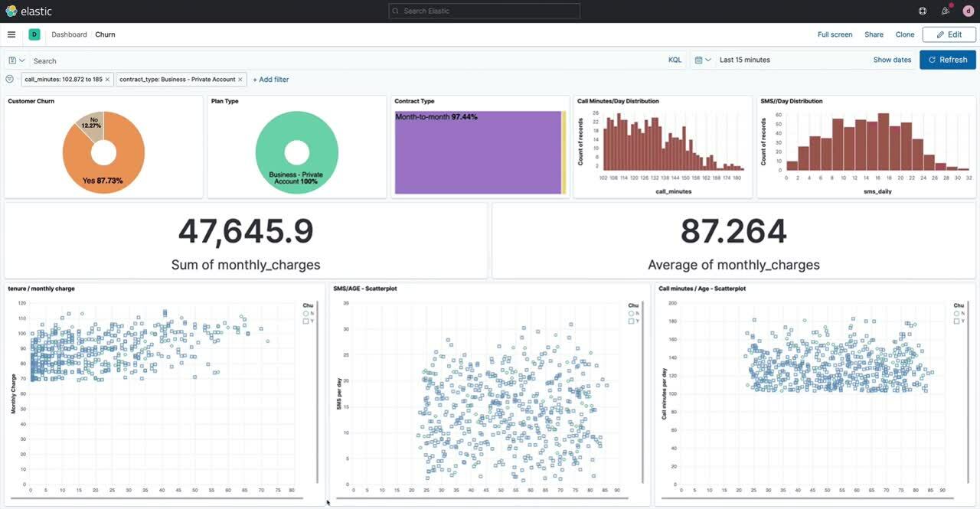Open the help menu lifebuoy icon
The height and width of the screenshot is (509, 980).
(923, 11)
